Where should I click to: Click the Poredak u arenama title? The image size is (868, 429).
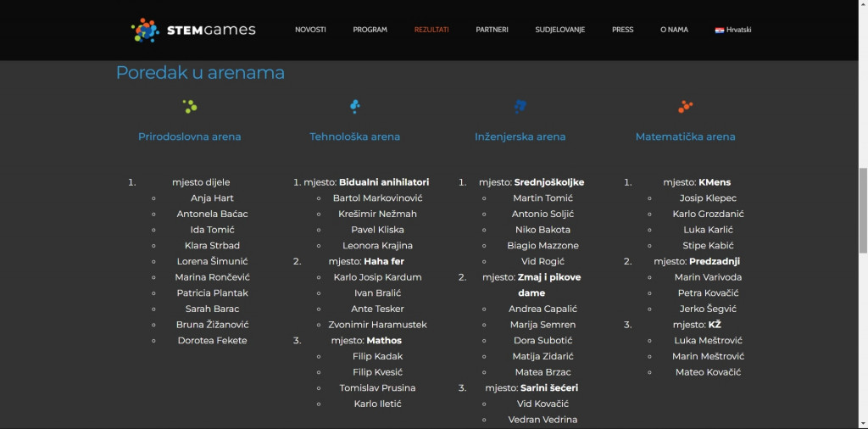pyautogui.click(x=200, y=73)
